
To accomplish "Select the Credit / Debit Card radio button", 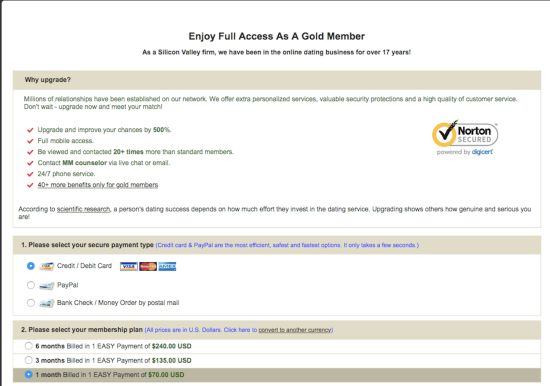I will (31, 266).
